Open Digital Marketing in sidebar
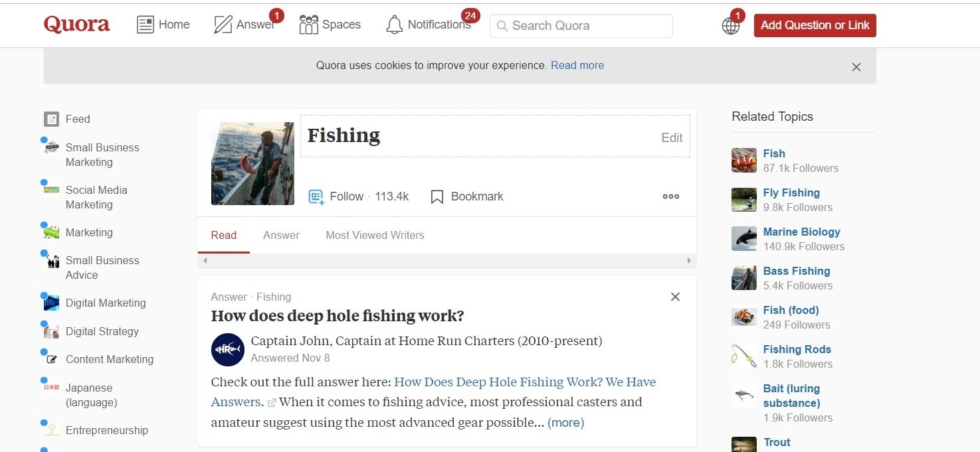 (106, 303)
